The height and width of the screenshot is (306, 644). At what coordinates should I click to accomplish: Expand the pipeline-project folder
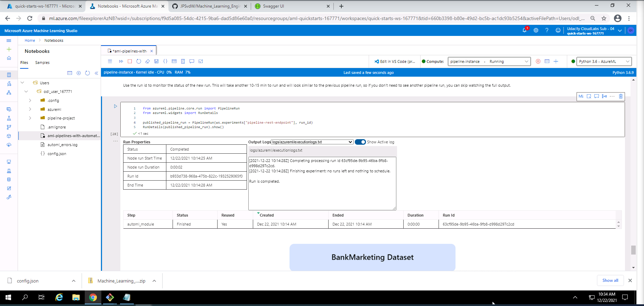point(30,118)
